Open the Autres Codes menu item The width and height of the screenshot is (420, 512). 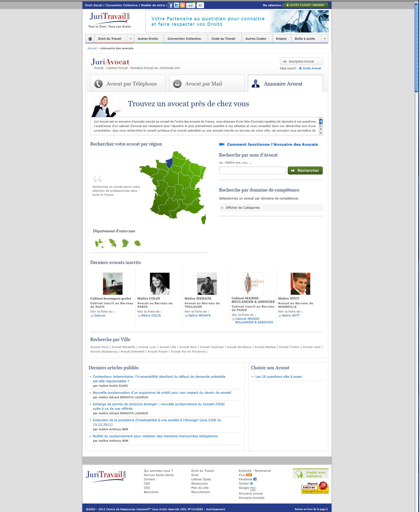pyautogui.click(x=256, y=39)
